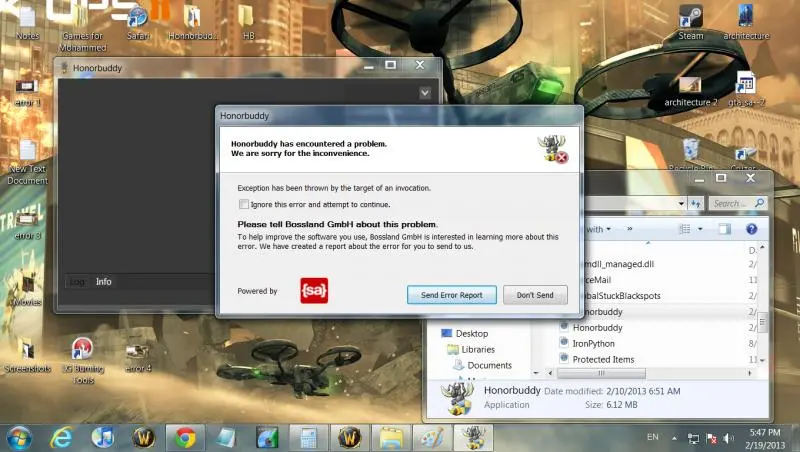Click the Explorer help question mark icon

pos(752,229)
